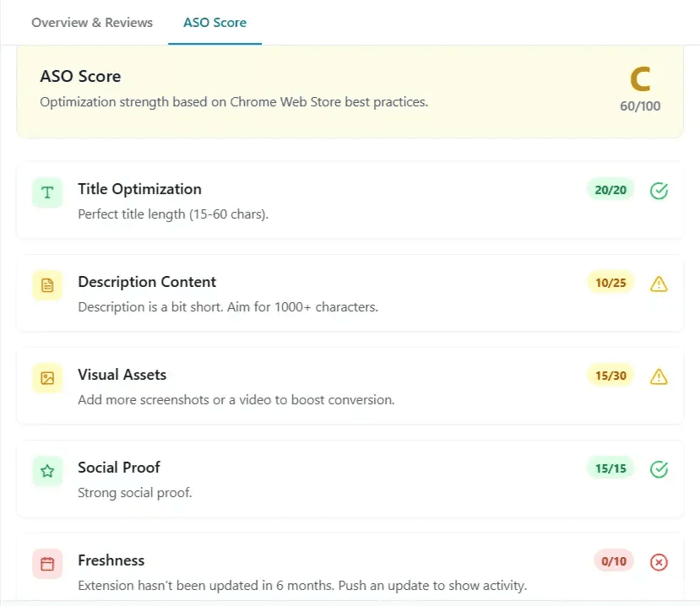The width and height of the screenshot is (700, 606).
Task: Click the green checkmark beside Title Optimization
Action: (659, 191)
